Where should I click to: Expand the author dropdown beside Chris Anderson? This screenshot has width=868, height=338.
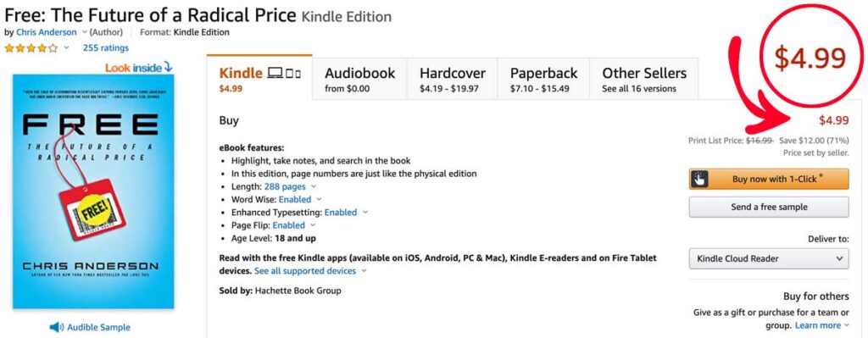85,32
